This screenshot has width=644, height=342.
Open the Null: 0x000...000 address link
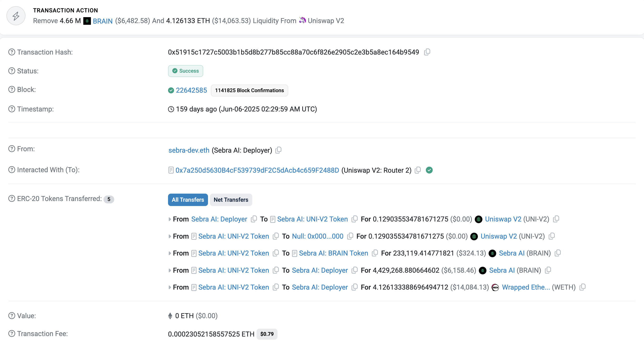[x=317, y=236]
